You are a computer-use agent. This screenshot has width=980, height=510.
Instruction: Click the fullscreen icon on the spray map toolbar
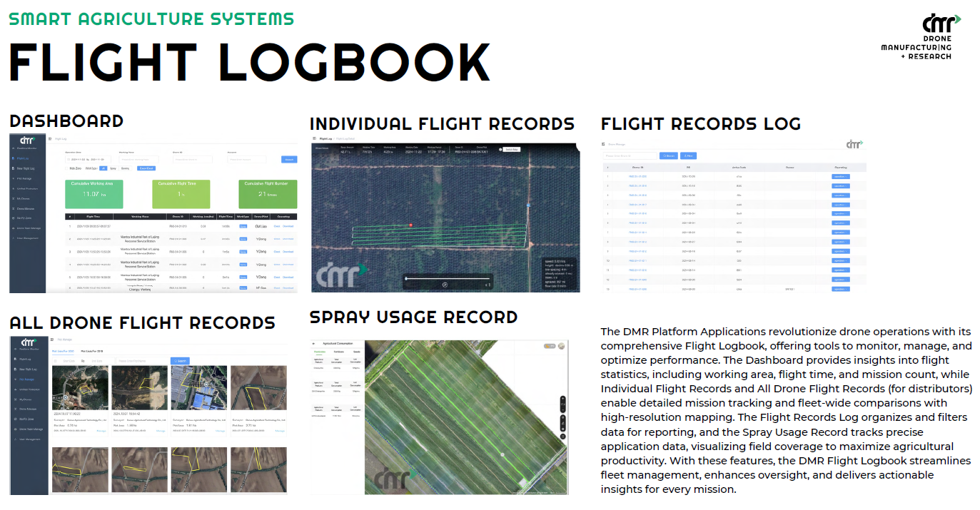[x=563, y=437]
